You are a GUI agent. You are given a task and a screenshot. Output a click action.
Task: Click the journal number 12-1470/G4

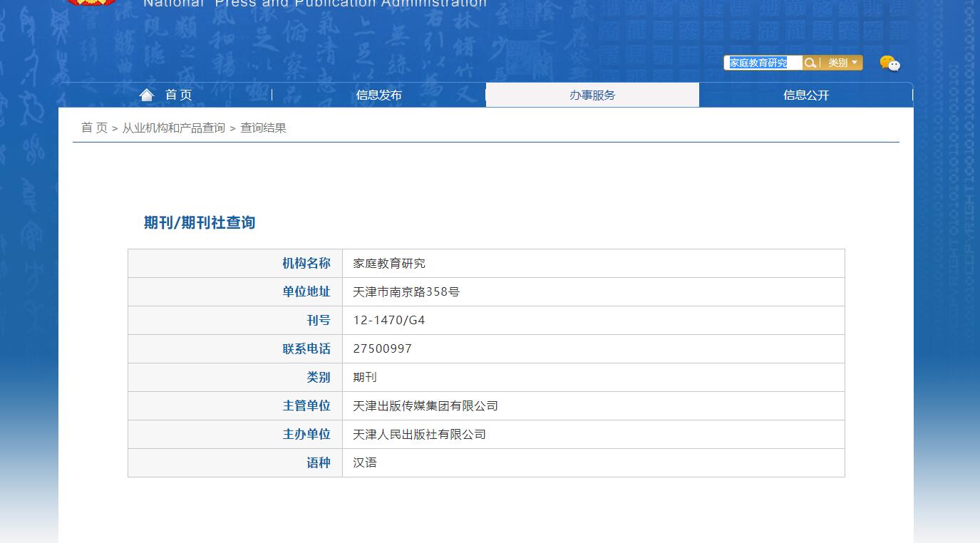(x=389, y=321)
